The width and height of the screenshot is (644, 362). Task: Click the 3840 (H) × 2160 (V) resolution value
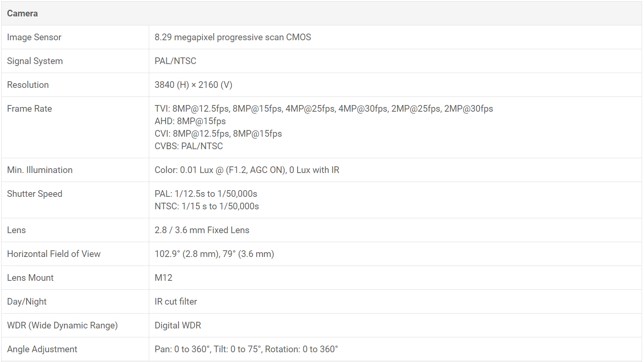(x=193, y=85)
